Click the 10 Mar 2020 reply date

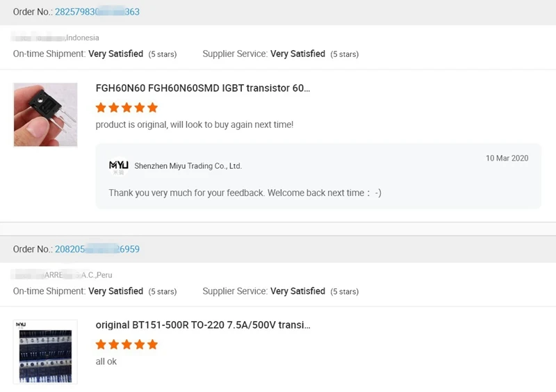[507, 158]
